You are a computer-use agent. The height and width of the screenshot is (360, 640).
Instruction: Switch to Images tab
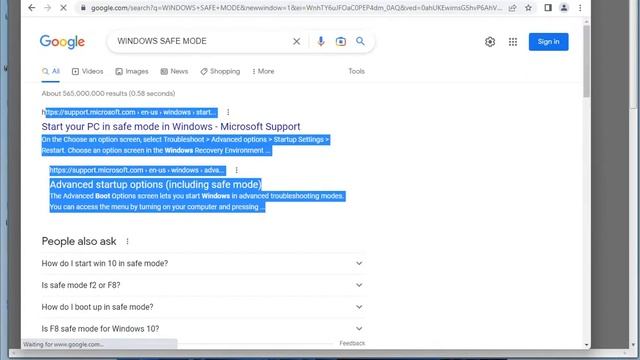(x=132, y=71)
